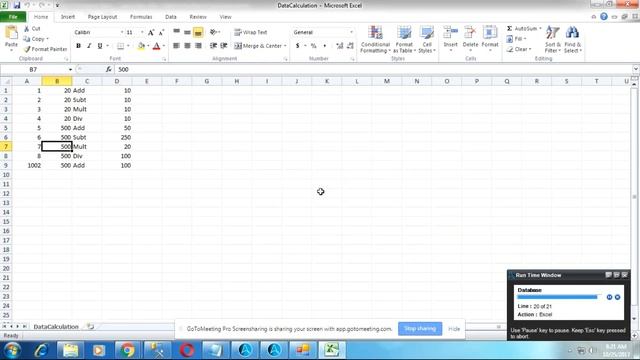
Task: Open Find & Select binoculars menu
Action: click(573, 39)
